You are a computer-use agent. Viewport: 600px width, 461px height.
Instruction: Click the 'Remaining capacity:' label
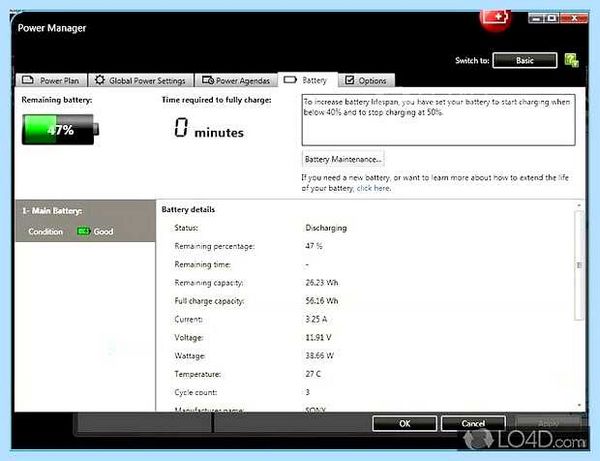(209, 283)
